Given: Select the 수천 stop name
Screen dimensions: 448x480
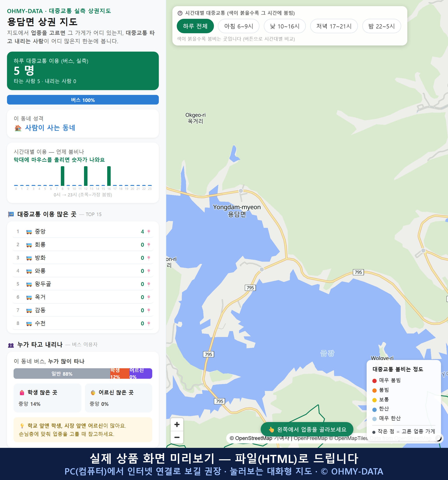Looking at the screenshot, I should click(x=40, y=323).
